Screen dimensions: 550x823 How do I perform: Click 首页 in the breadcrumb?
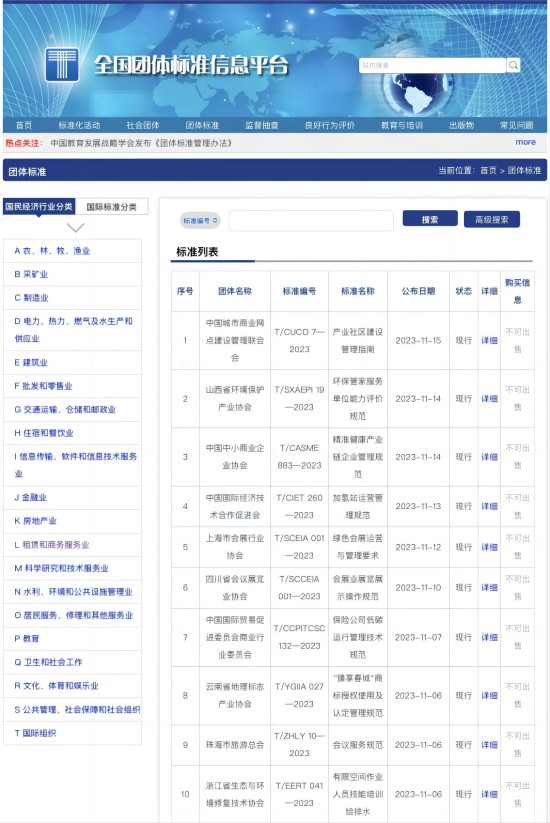click(488, 171)
